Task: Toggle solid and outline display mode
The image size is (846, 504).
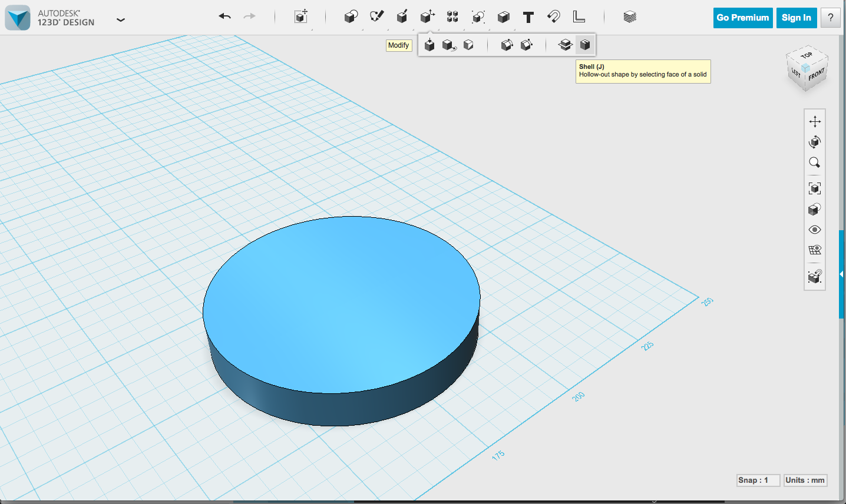Action: (x=815, y=209)
